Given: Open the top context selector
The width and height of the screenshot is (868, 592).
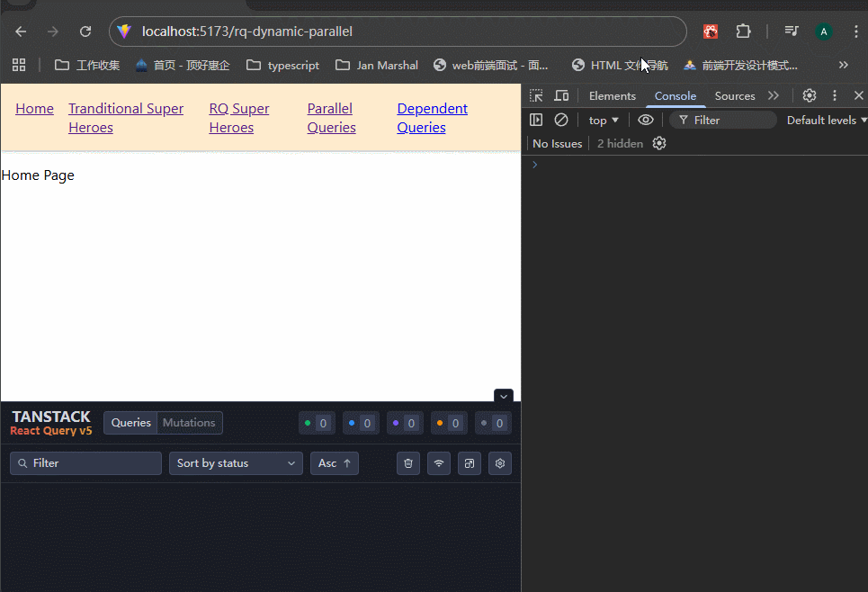Looking at the screenshot, I should pos(604,120).
